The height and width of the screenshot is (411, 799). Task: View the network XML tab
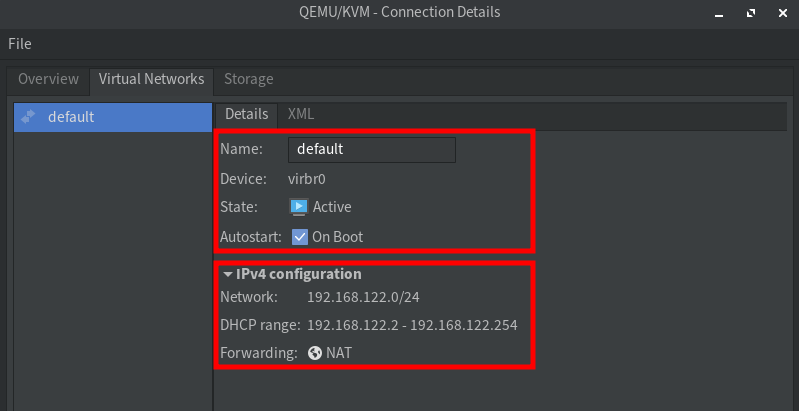point(300,114)
